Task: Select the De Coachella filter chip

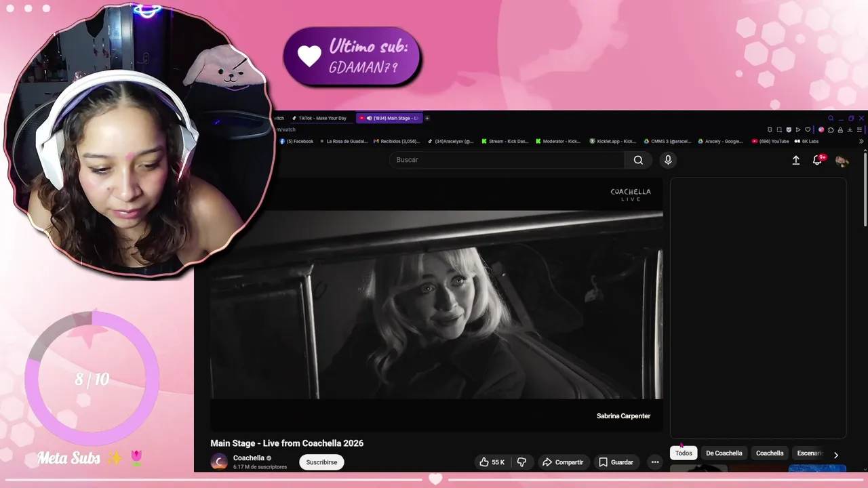Action: click(x=724, y=453)
